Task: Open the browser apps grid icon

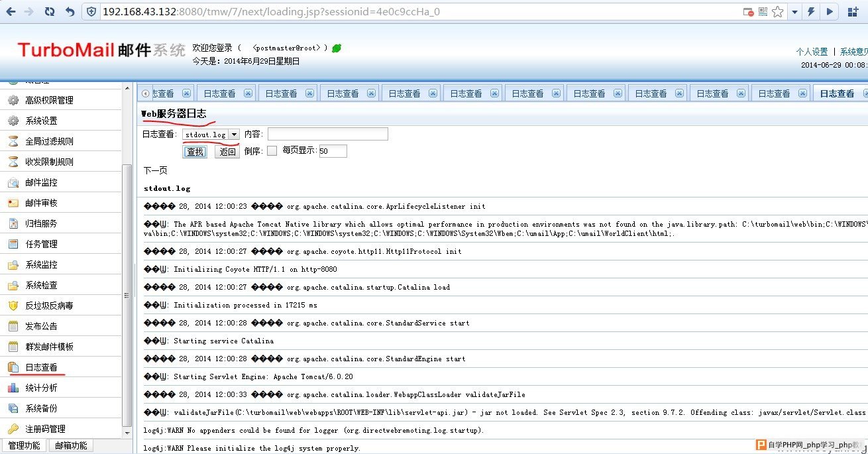Action: (853, 12)
